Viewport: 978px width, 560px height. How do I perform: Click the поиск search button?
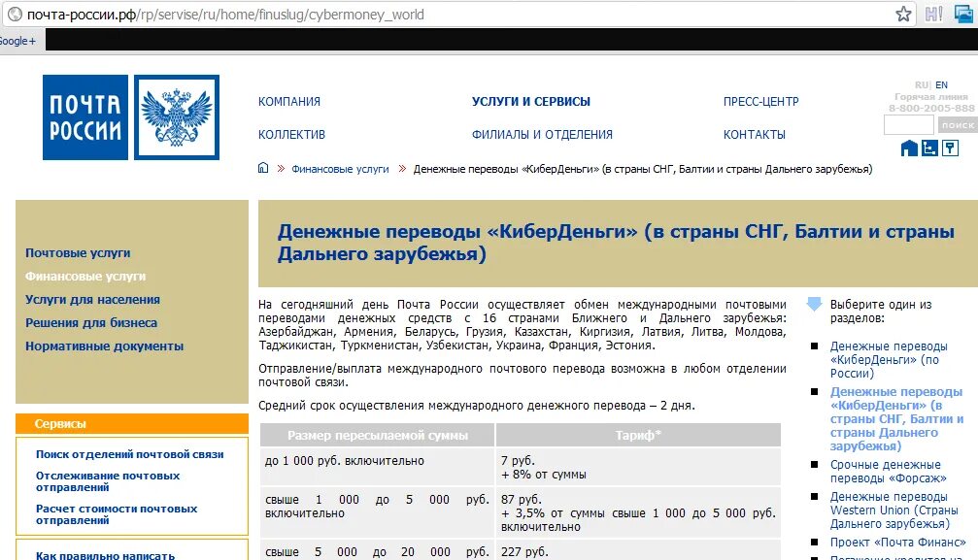pos(958,125)
